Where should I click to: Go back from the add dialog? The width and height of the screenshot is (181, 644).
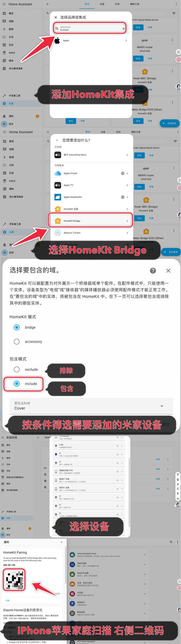click(57, 140)
